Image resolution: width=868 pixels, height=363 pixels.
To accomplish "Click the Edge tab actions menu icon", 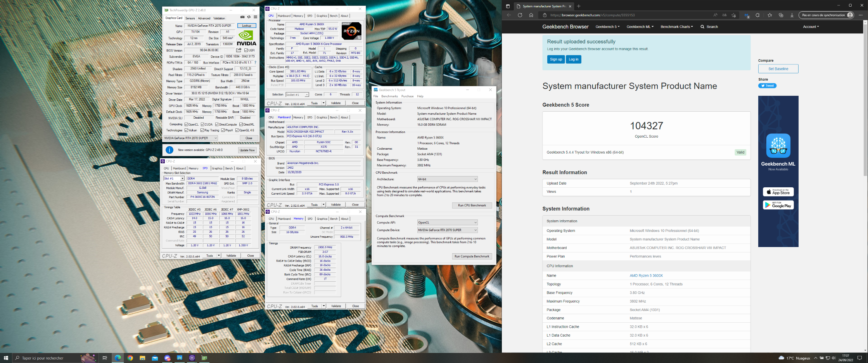I will point(508,6).
